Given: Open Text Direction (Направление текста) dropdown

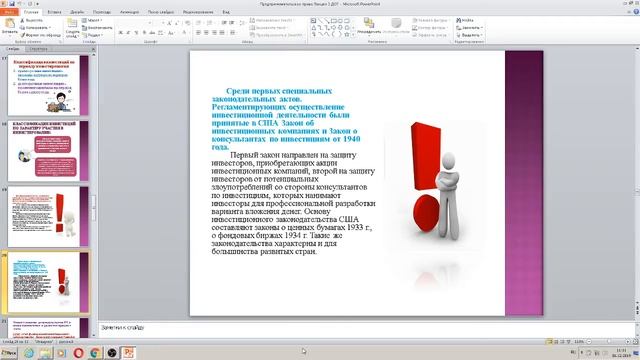Looking at the screenshot, I should click(272, 20).
